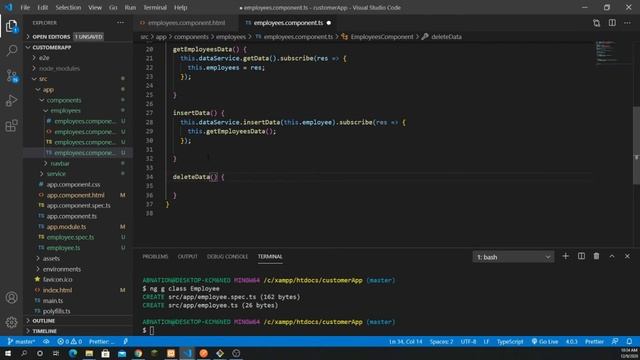The width and height of the screenshot is (640, 360).
Task: Add a new terminal with plus icon
Action: (x=565, y=256)
